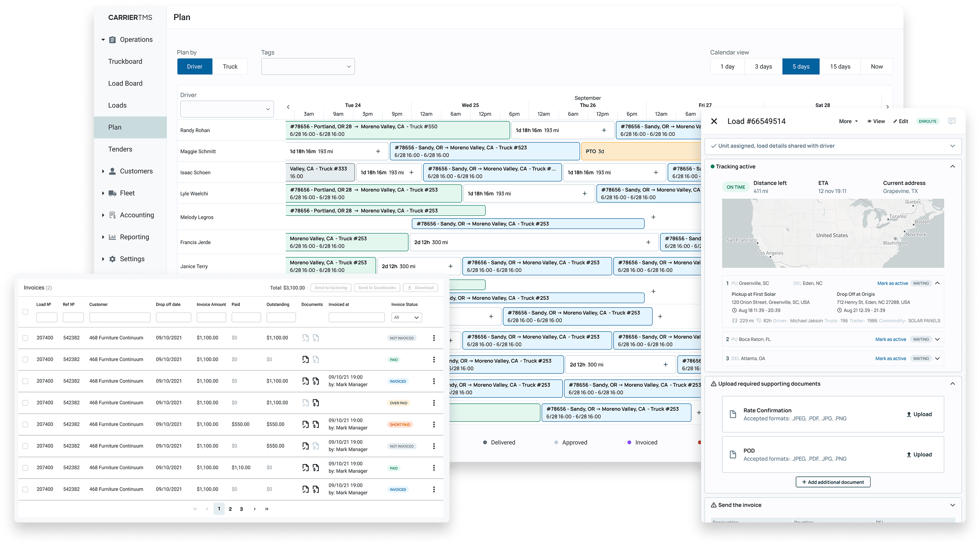This screenshot has height=545, width=980.
Task: Check the checkbox on the first invoice row
Action: point(25,338)
